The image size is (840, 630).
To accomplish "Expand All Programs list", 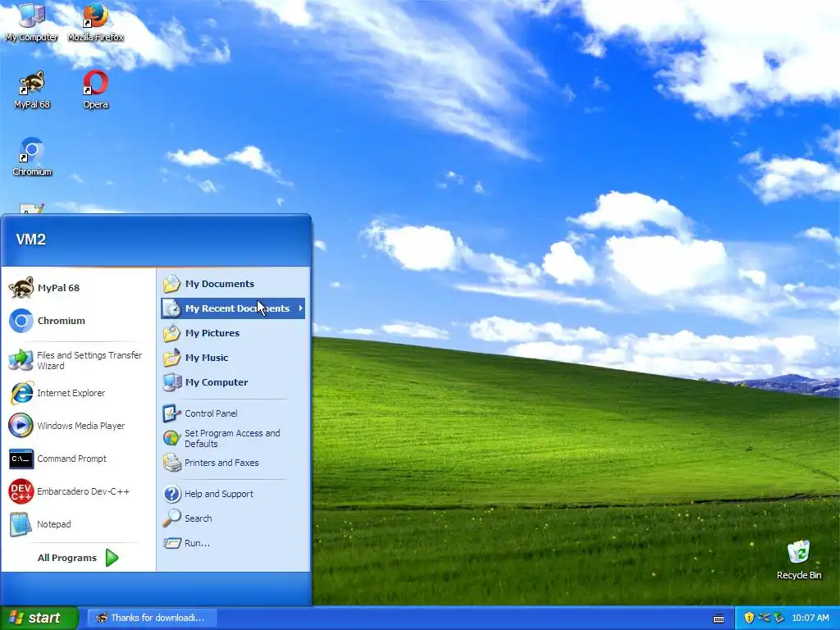I will (x=78, y=558).
